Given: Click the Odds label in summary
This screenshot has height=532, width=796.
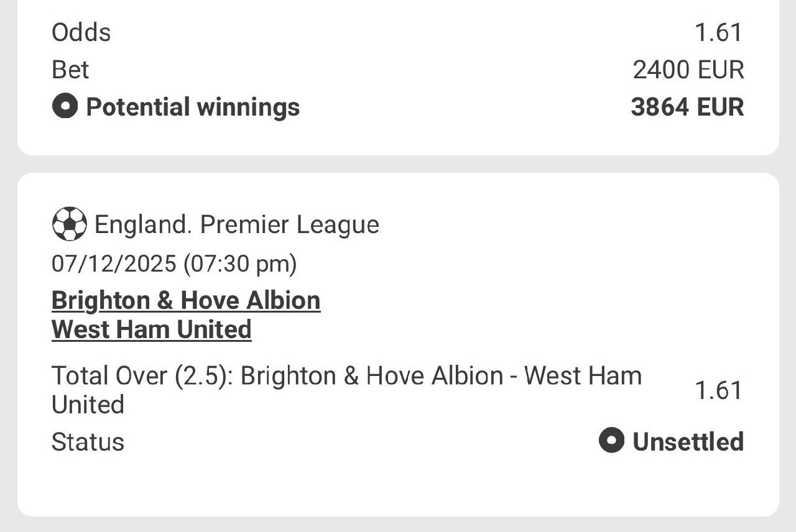Looking at the screenshot, I should tap(81, 32).
